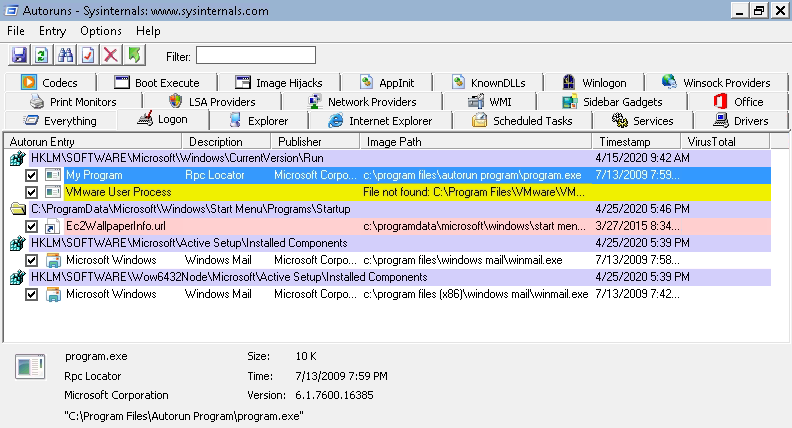The height and width of the screenshot is (428, 792).
Task: Toggle the VMware User Process checkbox
Action: [32, 192]
